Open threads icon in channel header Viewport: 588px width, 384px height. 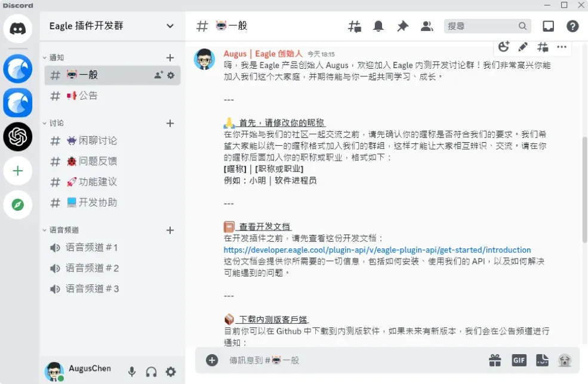355,26
